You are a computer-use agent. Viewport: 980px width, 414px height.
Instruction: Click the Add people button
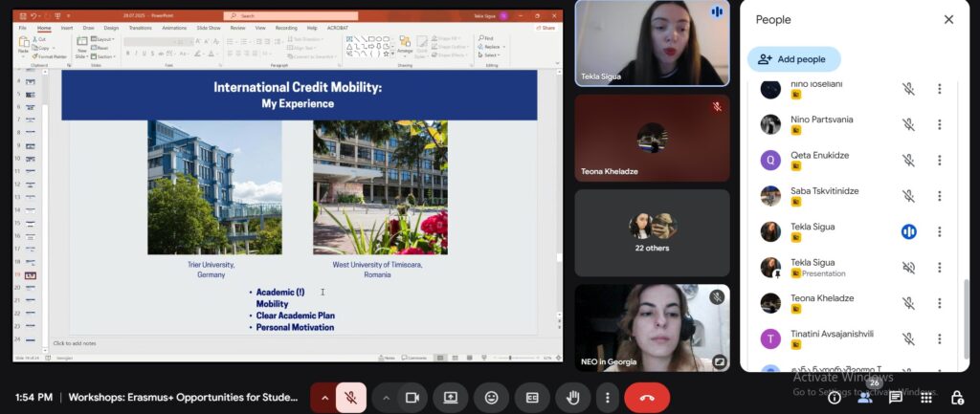click(793, 59)
